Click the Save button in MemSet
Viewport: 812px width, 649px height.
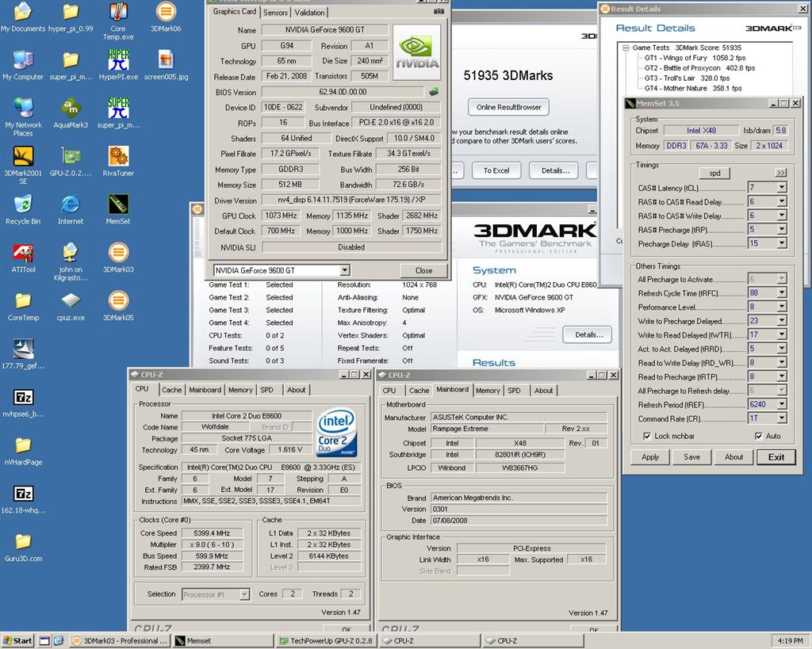[691, 457]
